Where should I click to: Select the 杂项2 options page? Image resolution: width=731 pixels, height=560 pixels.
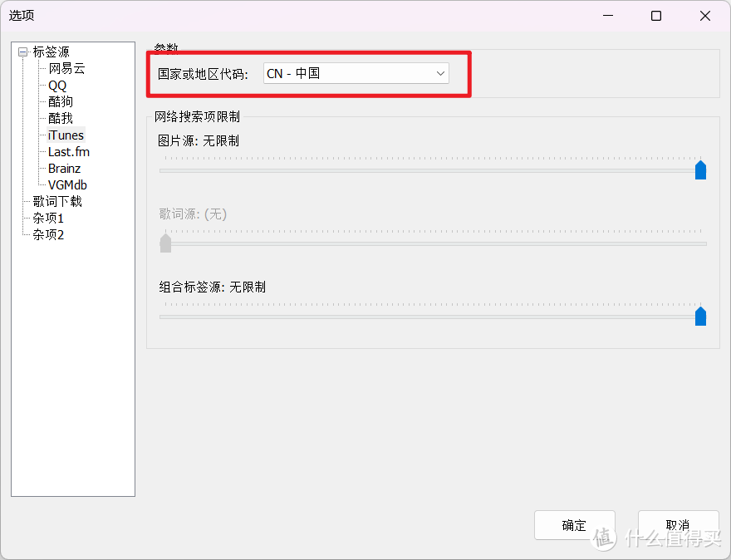click(47, 234)
